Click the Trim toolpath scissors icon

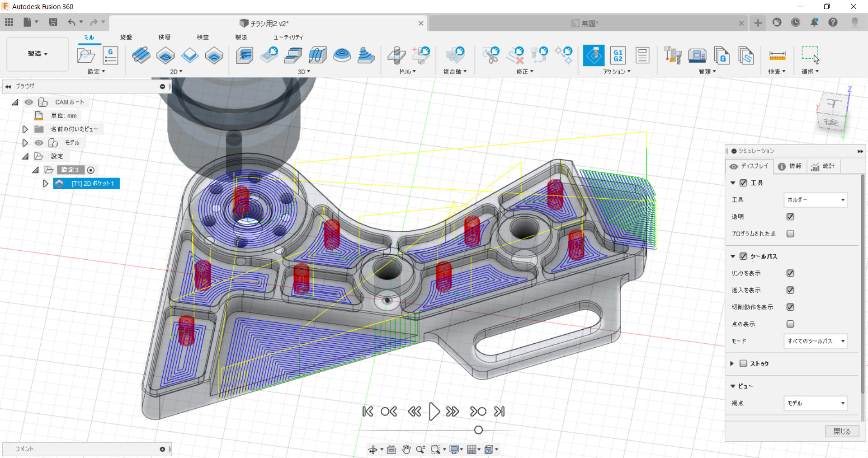click(490, 56)
